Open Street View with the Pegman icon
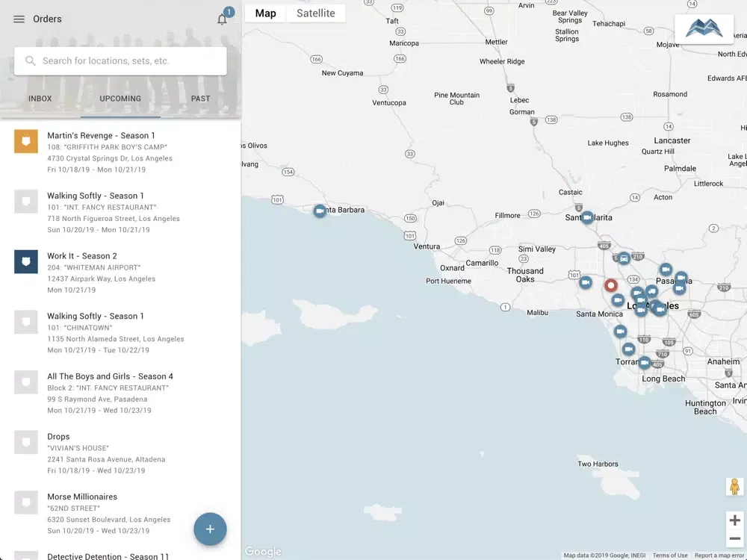The height and width of the screenshot is (560, 747). pyautogui.click(x=734, y=486)
